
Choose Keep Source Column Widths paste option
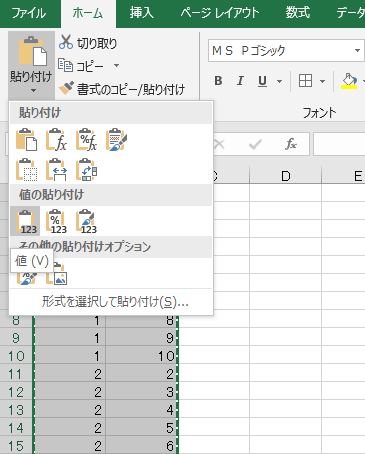point(56,170)
